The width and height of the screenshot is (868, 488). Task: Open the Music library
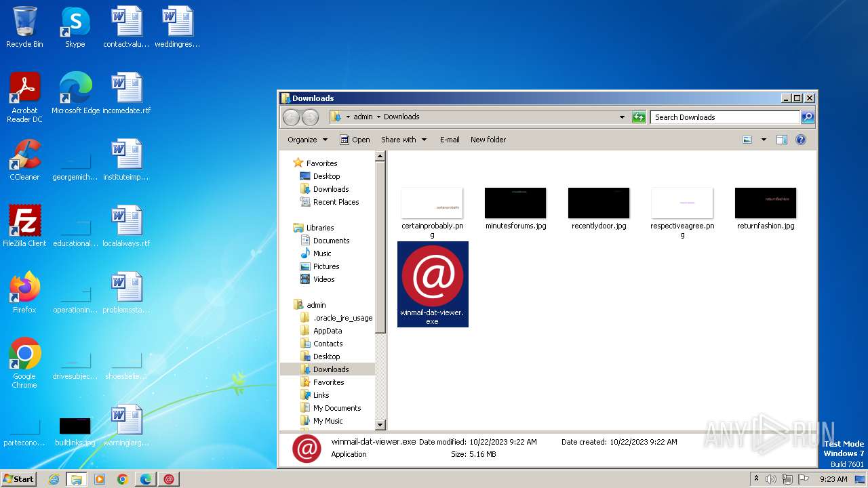pos(322,253)
